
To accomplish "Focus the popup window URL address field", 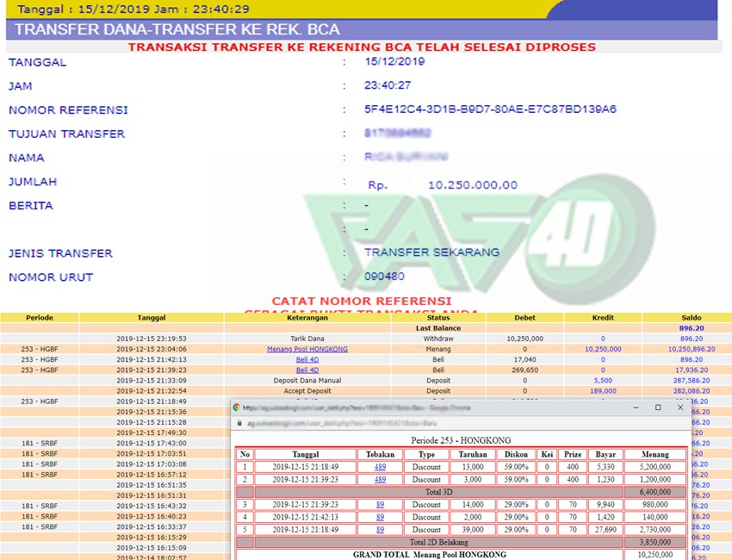I will coord(342,423).
